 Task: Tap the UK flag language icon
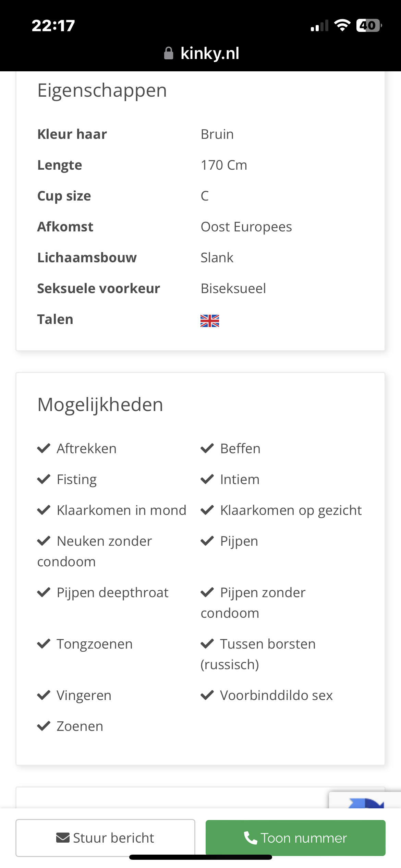tap(210, 321)
